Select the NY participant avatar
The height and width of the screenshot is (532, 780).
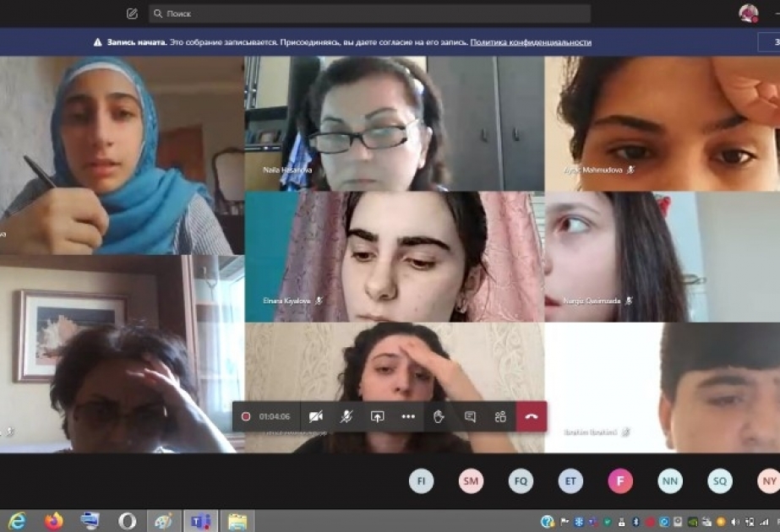(768, 480)
